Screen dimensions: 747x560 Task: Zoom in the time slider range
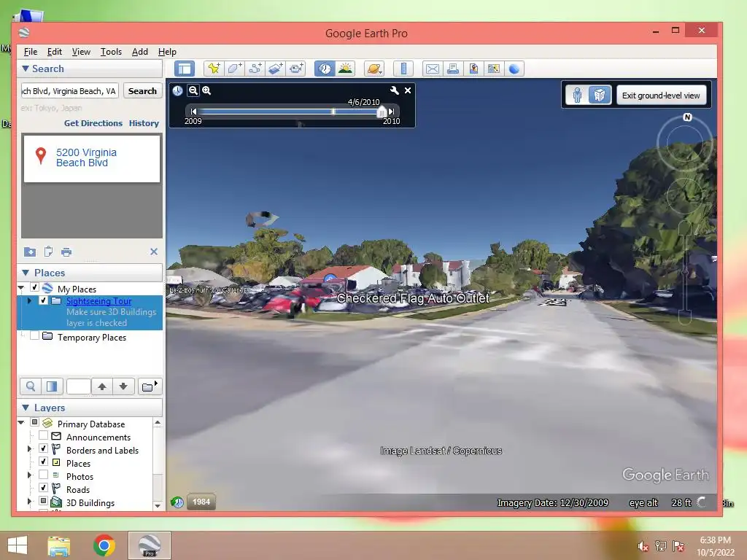click(206, 90)
